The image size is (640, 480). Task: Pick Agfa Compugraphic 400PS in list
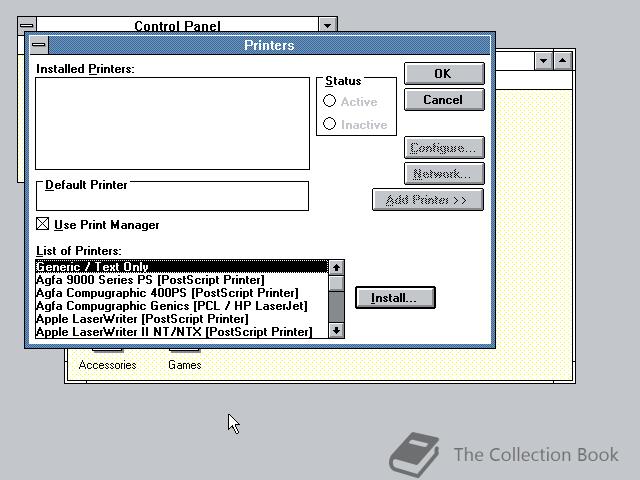182,293
